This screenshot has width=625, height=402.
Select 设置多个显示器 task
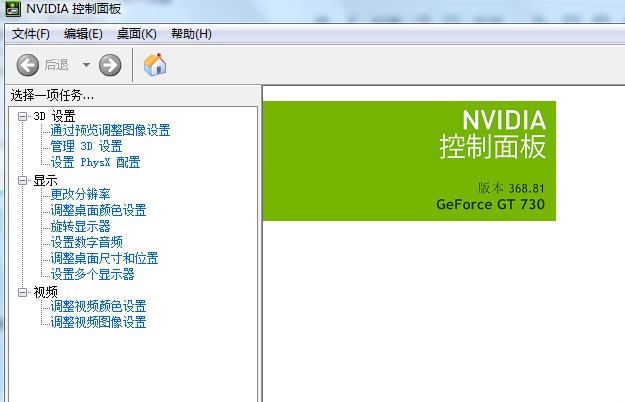pyautogui.click(x=92, y=275)
